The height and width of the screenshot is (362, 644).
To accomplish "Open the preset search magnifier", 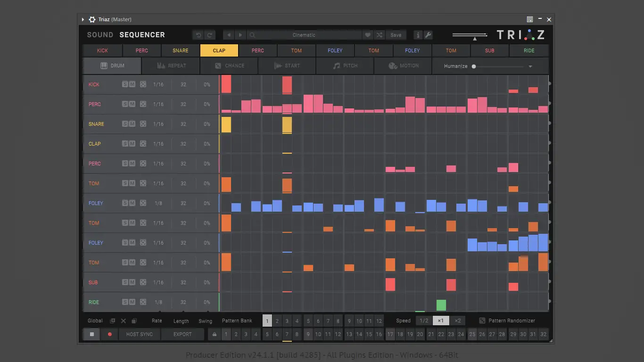I will 252,35.
